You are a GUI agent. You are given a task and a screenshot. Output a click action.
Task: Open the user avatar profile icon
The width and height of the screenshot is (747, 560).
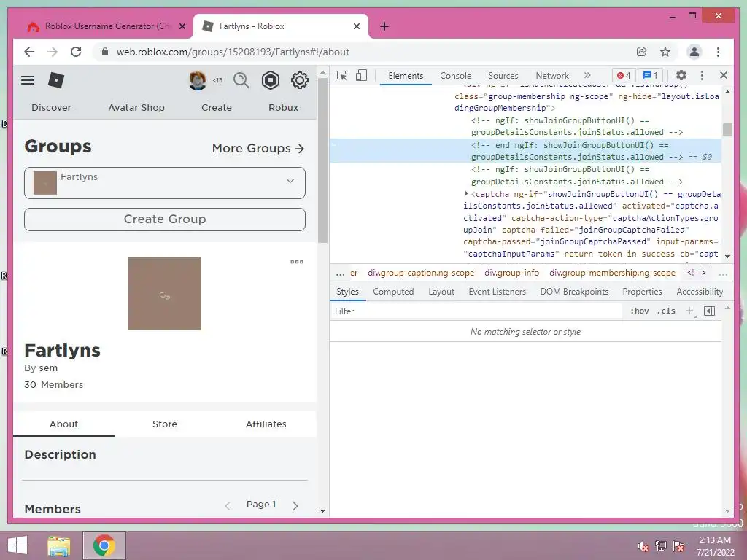197,80
